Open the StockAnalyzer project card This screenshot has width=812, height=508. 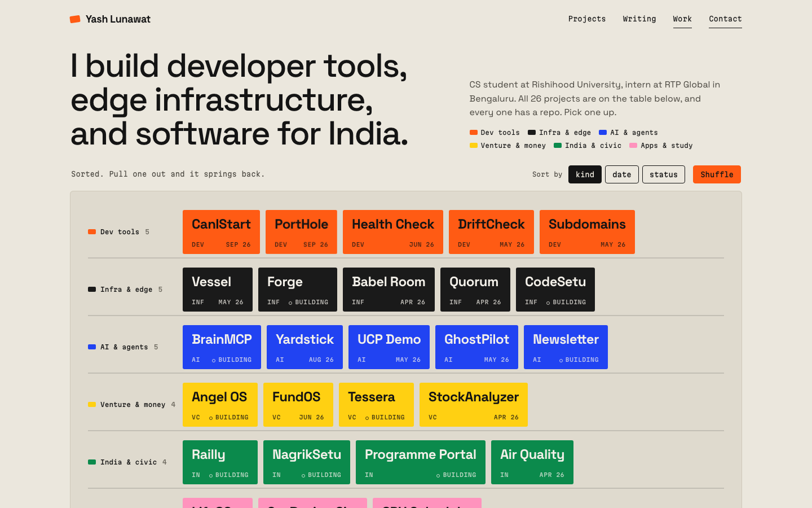474,405
